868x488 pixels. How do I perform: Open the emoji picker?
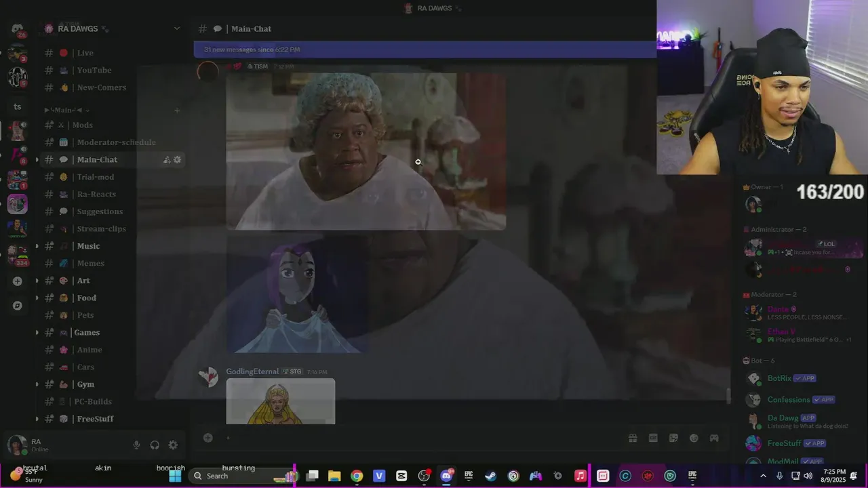coord(694,439)
